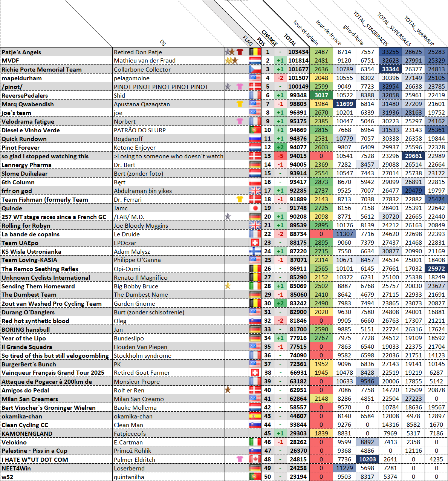448x481 pixels.
Task: Click the Finland flag for KS Wisla Ustronianka
Action: 255,251
